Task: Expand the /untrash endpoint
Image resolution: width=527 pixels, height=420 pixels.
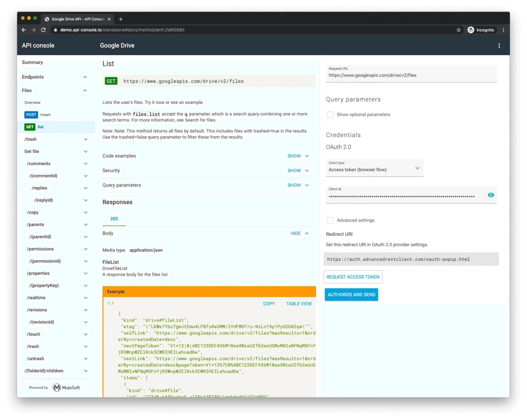Action: coord(85,359)
